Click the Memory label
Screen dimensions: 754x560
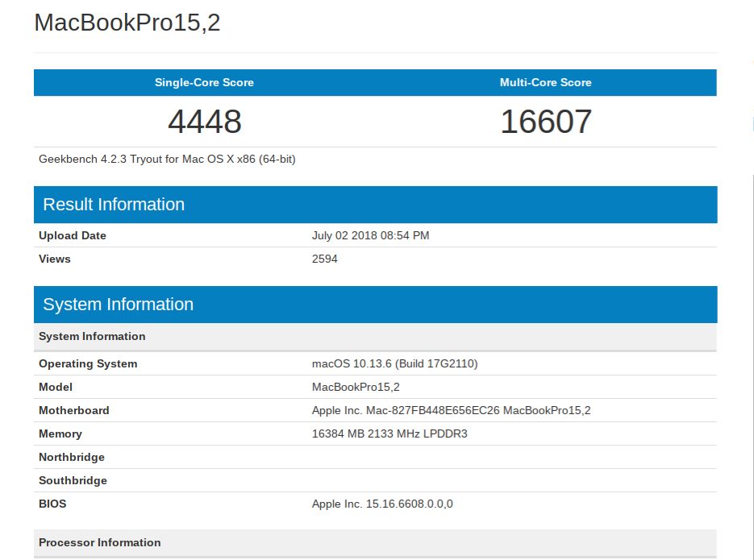click(x=60, y=434)
